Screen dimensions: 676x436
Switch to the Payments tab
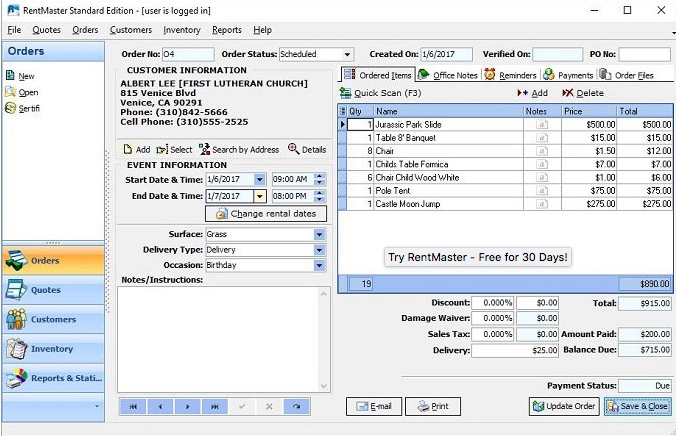(568, 75)
